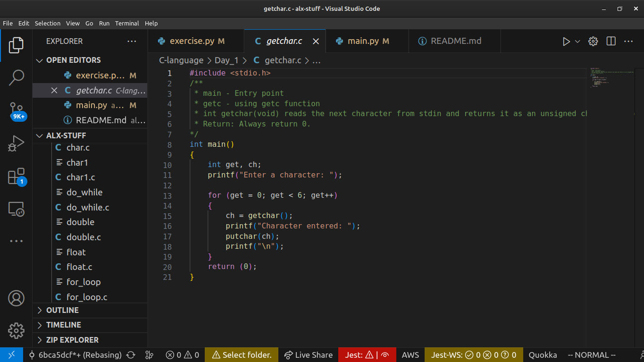Screen dimensions: 644x362
Task: Toggle Jest watch mode eye icon
Action: click(385, 355)
